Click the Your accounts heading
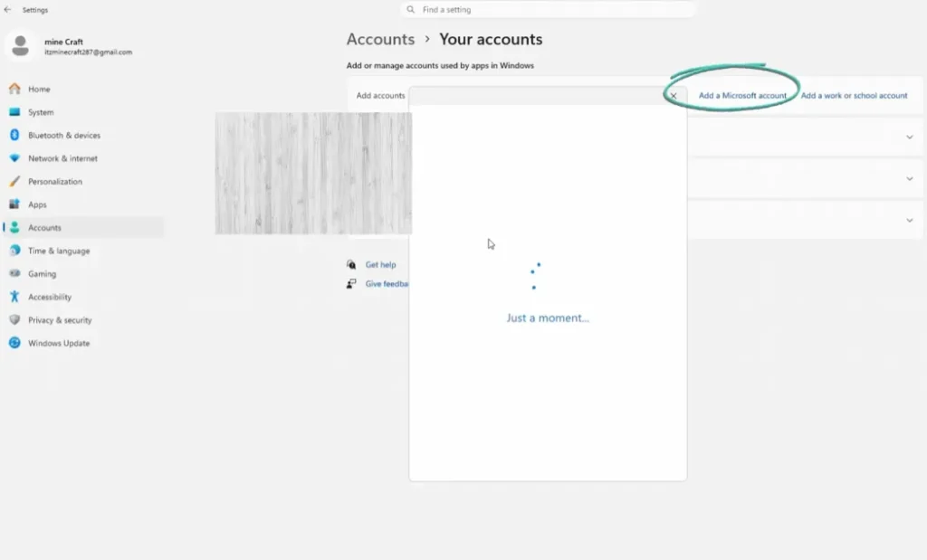 491,39
